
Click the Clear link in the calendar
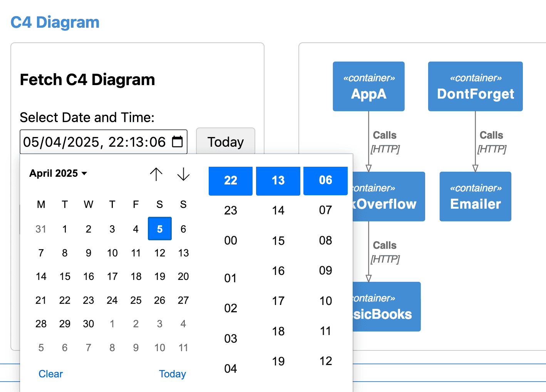tap(50, 374)
